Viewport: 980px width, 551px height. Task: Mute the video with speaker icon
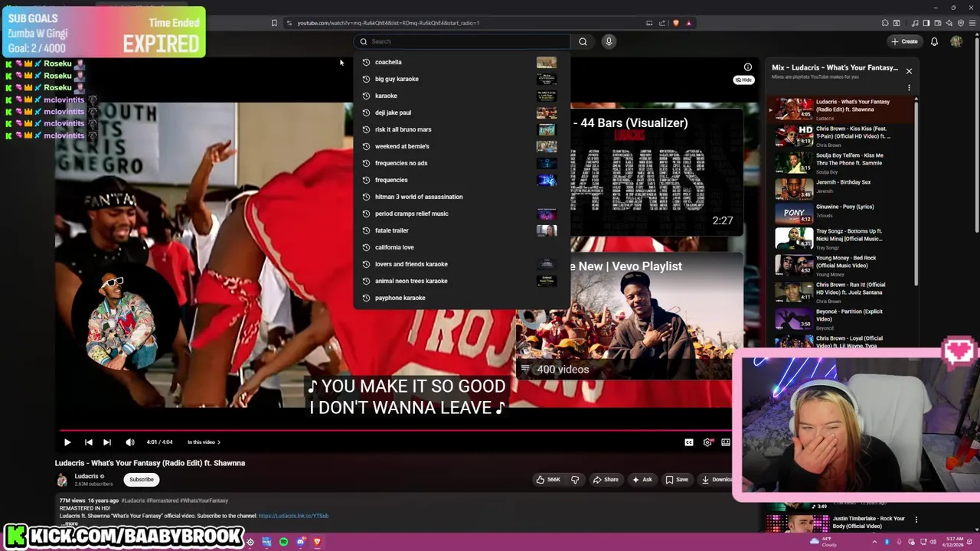[x=130, y=442]
